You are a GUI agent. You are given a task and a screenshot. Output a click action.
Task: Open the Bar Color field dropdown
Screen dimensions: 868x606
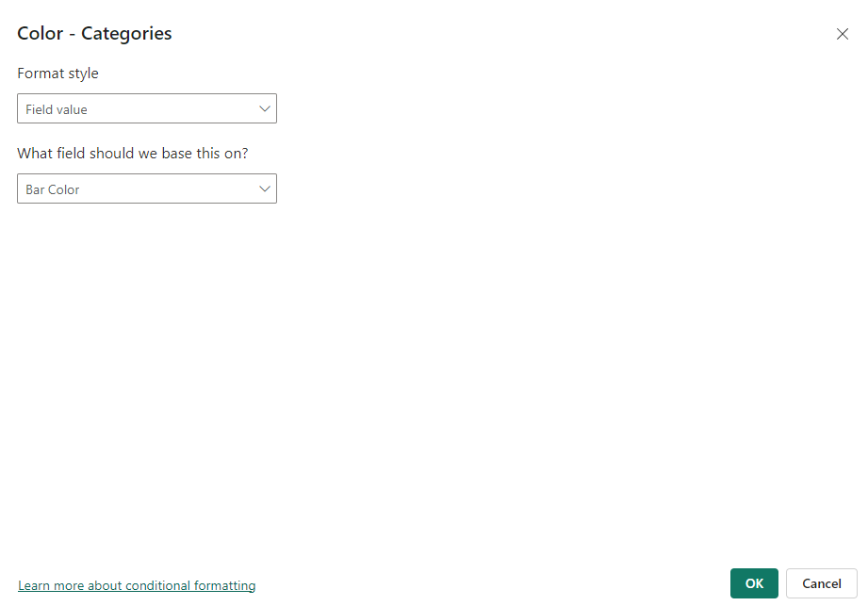coord(147,188)
